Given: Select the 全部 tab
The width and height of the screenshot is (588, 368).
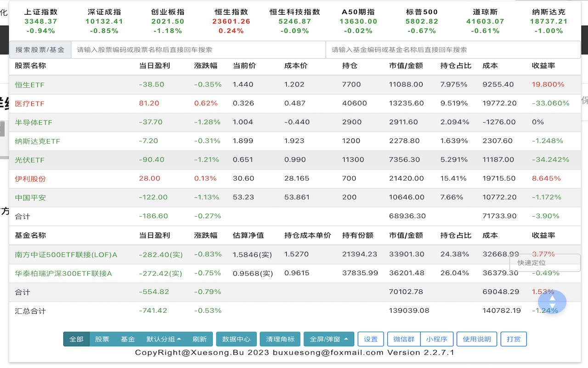Looking at the screenshot, I should pos(76,339).
